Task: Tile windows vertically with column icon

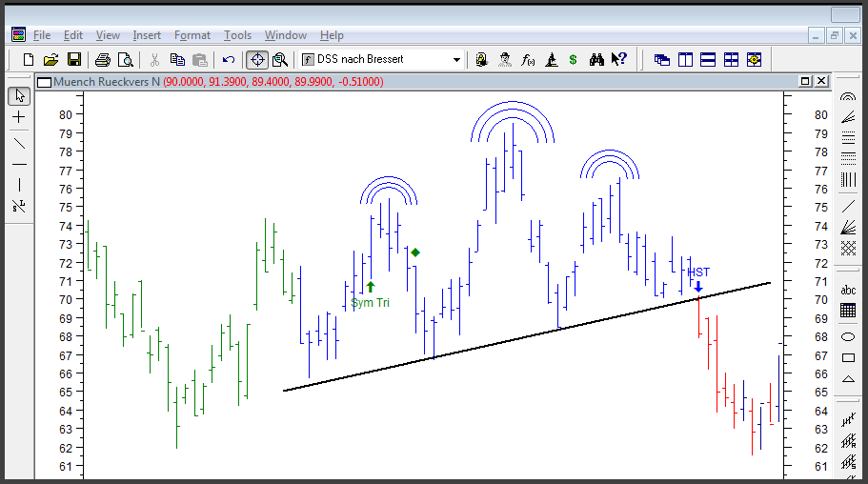Action: point(685,60)
